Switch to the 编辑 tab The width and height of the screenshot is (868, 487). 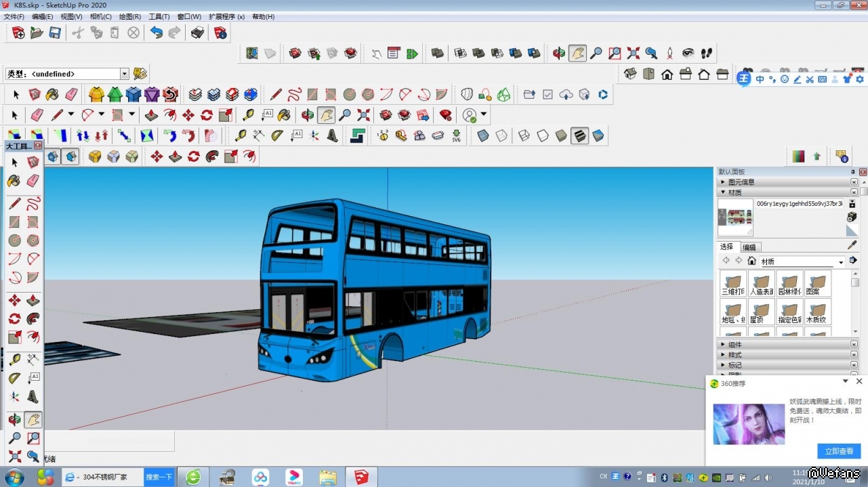[749, 247]
